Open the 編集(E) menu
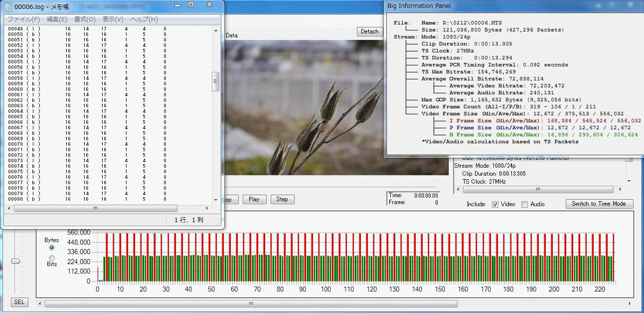The height and width of the screenshot is (313, 644). pyautogui.click(x=57, y=19)
